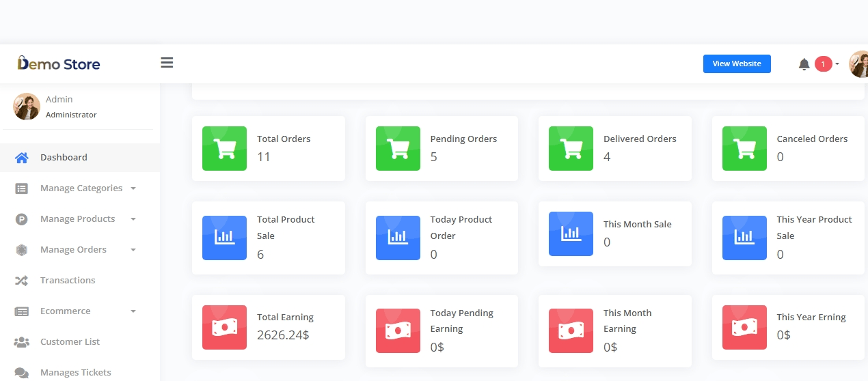868x381 pixels.
Task: Click the profile avatar in top bar
Action: click(858, 64)
